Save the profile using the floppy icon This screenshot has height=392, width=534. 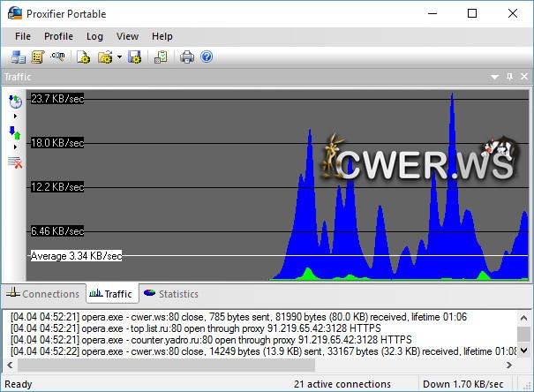134,57
